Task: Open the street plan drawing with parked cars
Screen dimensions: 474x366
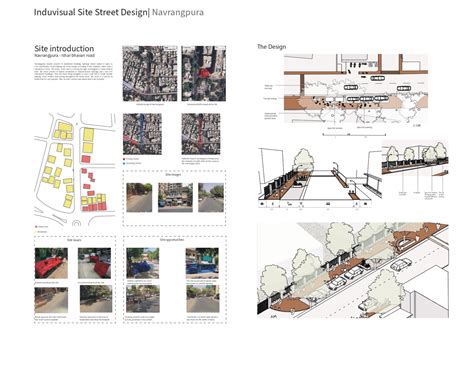Action: (356, 88)
